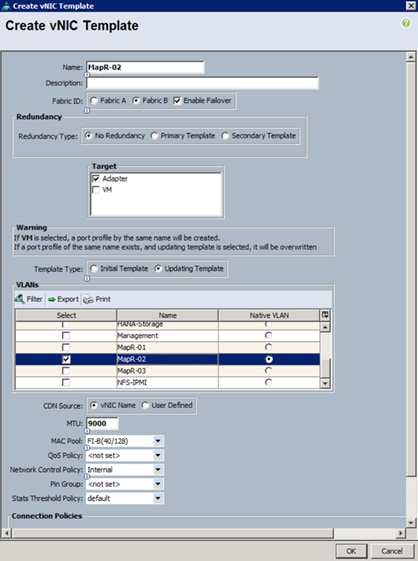Click into the Description field
The image size is (418, 561).
click(x=202, y=83)
